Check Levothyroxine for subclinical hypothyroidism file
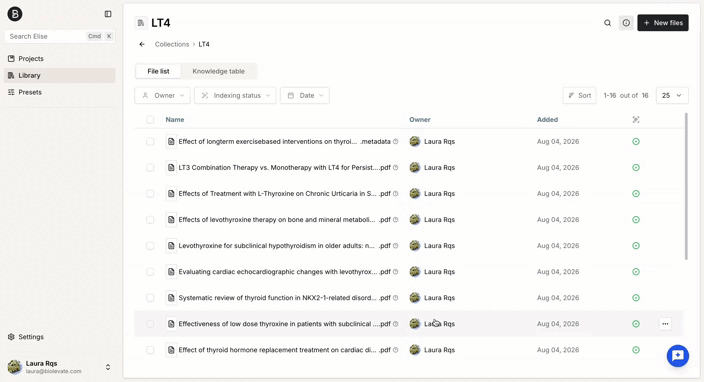This screenshot has width=704, height=382. (150, 246)
